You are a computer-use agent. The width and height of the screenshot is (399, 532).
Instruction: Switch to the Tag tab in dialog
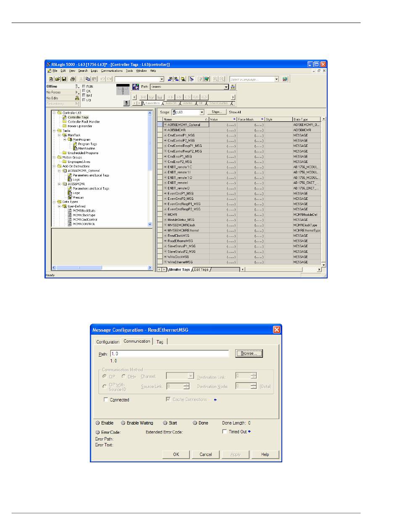[x=160, y=342]
